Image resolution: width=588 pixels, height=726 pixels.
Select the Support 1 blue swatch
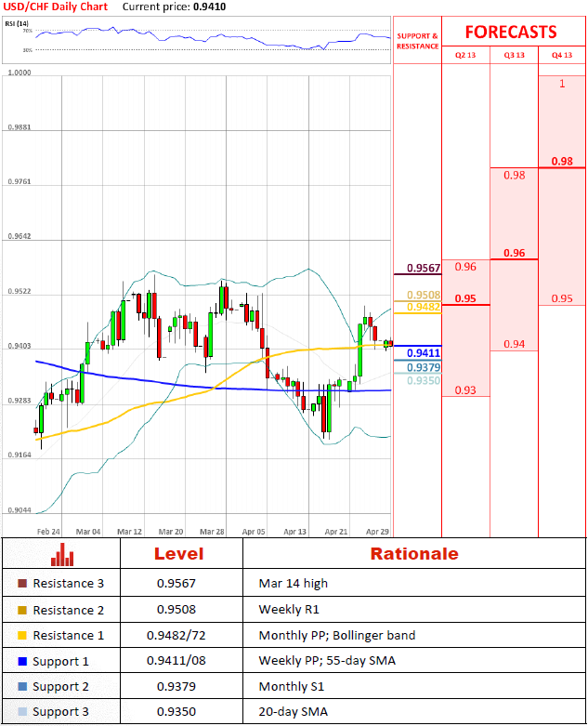[x=22, y=662]
